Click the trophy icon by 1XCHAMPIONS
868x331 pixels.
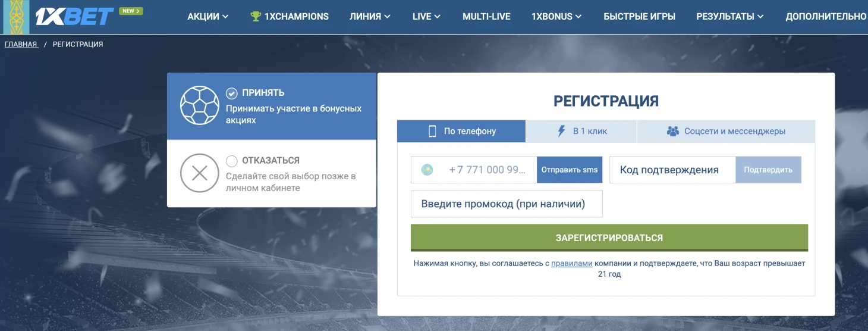coord(256,17)
